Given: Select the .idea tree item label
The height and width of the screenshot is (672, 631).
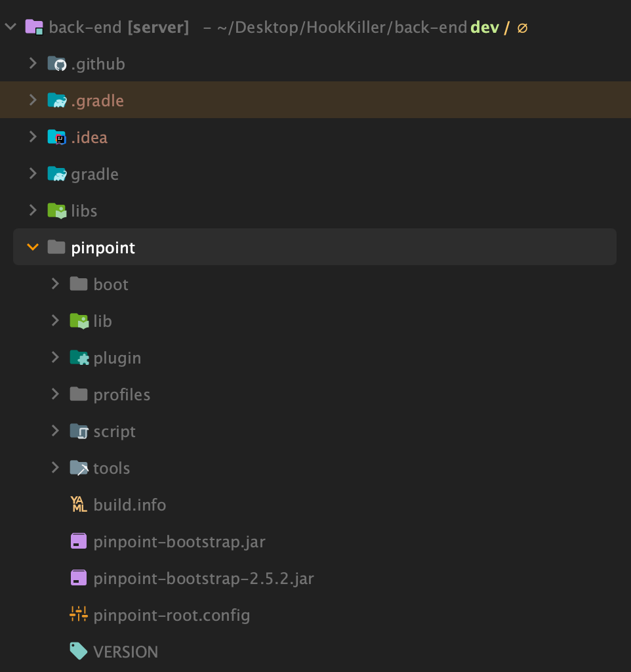Looking at the screenshot, I should tap(89, 138).
